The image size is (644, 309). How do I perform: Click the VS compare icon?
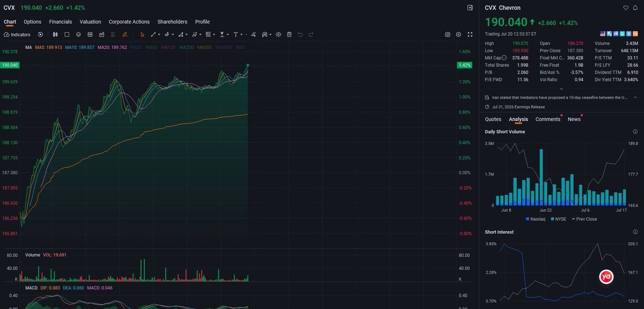pyautogui.click(x=90, y=34)
